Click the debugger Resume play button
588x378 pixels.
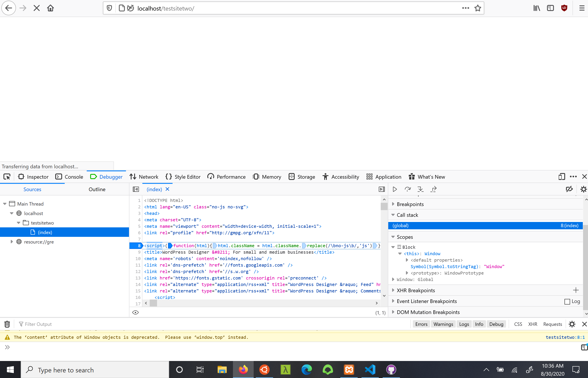tap(395, 189)
